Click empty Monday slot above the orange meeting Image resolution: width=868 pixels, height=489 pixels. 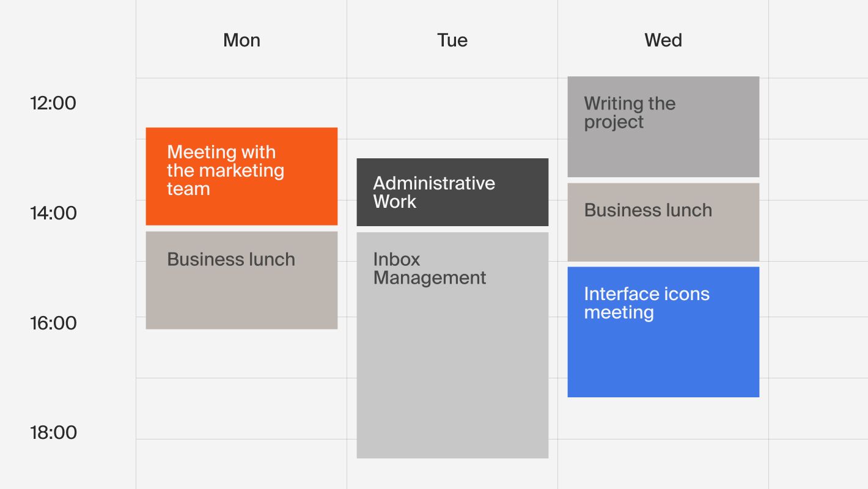click(241, 102)
